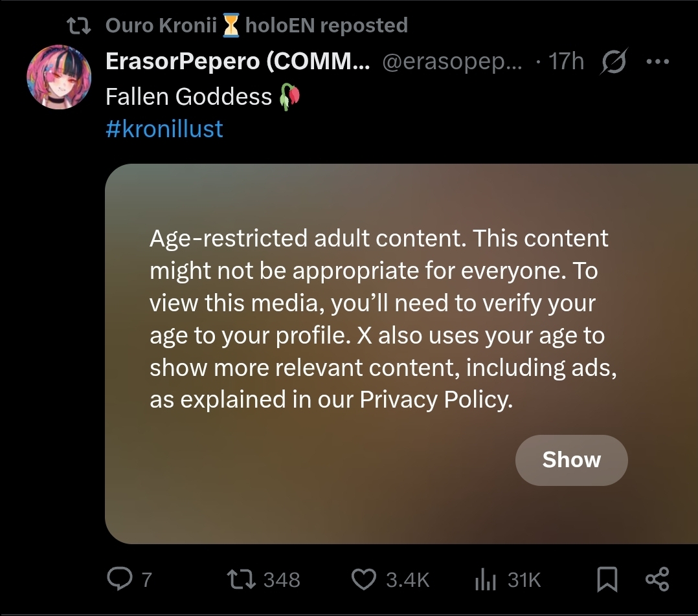
Task: Click the blurred age-restricted media panel
Action: pyautogui.click(x=401, y=353)
